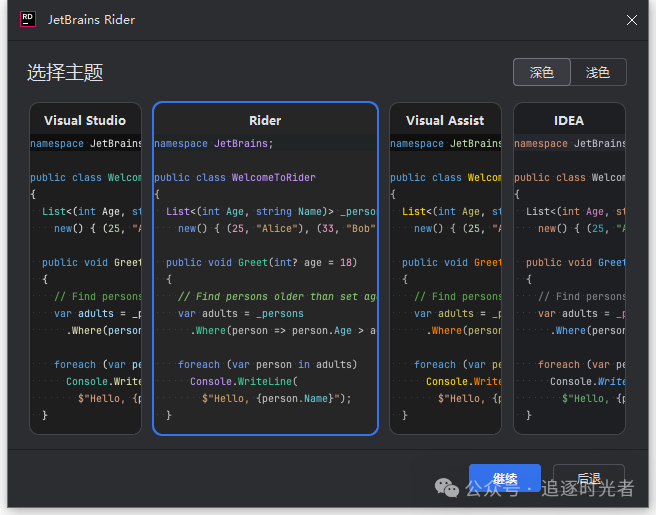Screen dimensions: 656x515
Task: Click the JetBrains Rider RD logo icon
Action: pos(28,19)
